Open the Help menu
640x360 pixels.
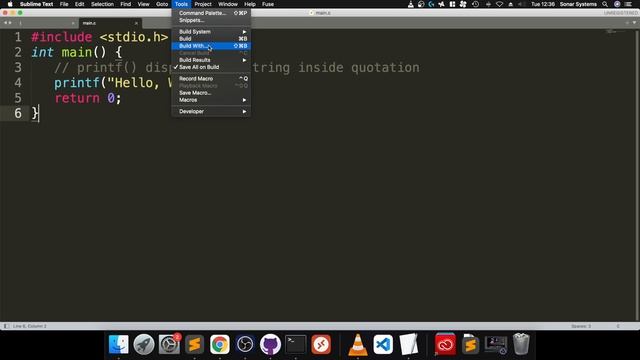pyautogui.click(x=250, y=4)
